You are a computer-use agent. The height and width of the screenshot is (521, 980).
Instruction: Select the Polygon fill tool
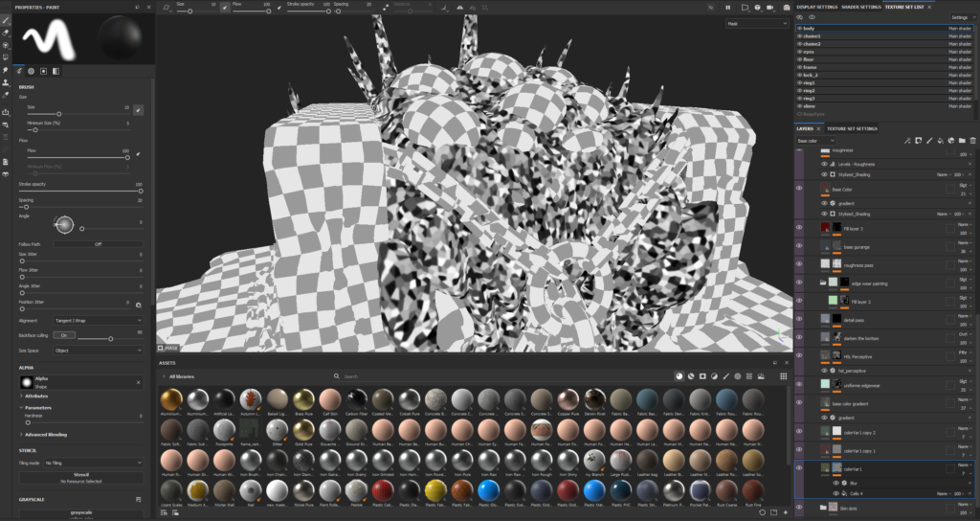point(7,57)
